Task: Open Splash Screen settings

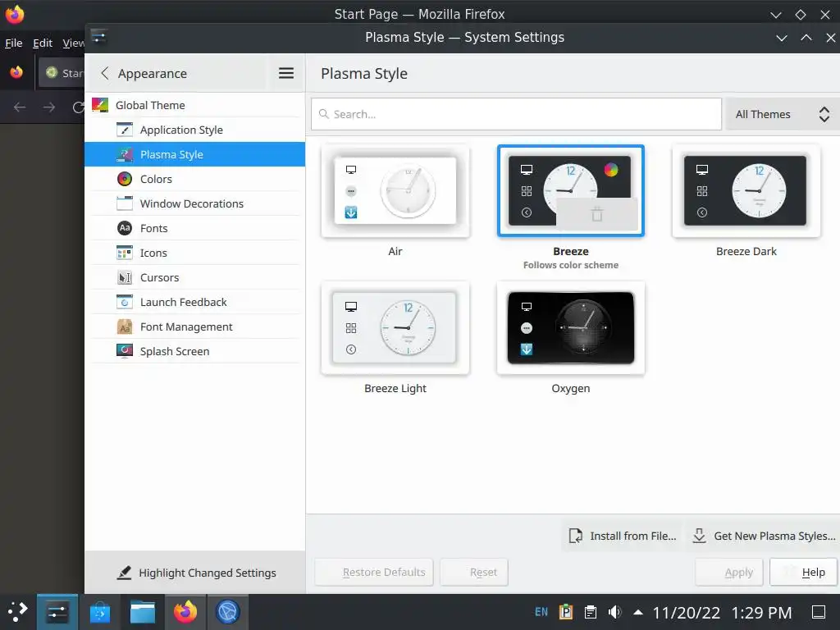Action: tap(194, 351)
